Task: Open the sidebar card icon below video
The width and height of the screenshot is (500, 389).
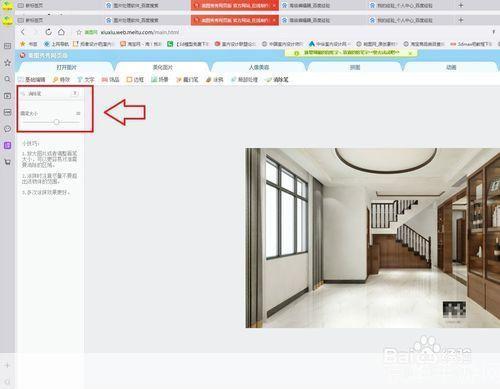Action: [x=7, y=112]
